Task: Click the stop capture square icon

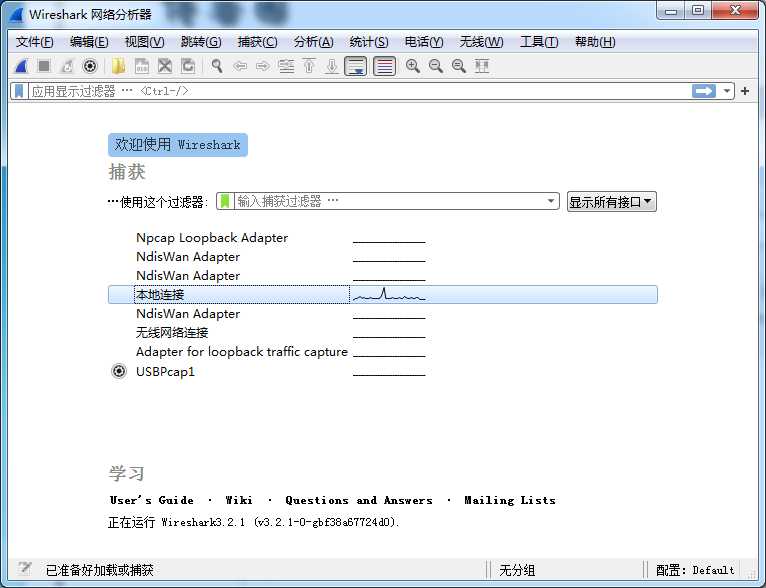Action: [x=44, y=66]
